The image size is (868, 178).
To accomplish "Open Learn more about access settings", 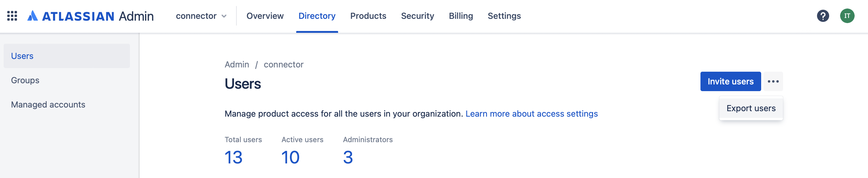I will [x=532, y=114].
